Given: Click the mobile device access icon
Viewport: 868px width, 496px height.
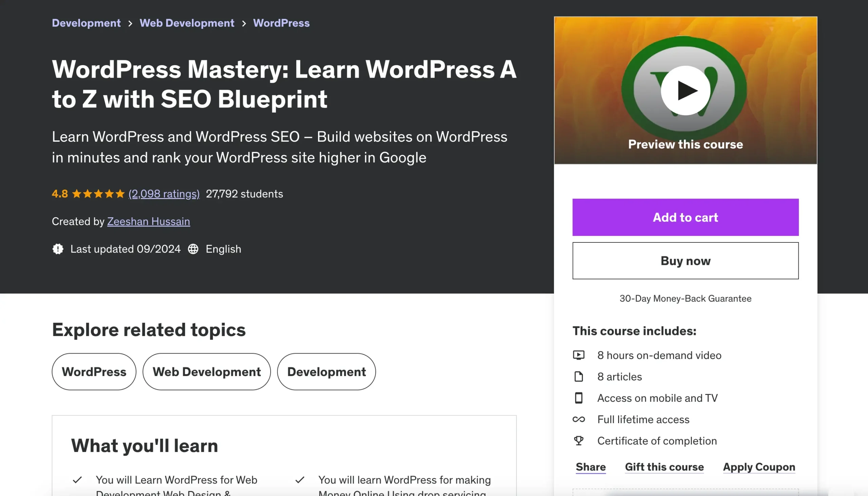Looking at the screenshot, I should click(x=578, y=398).
